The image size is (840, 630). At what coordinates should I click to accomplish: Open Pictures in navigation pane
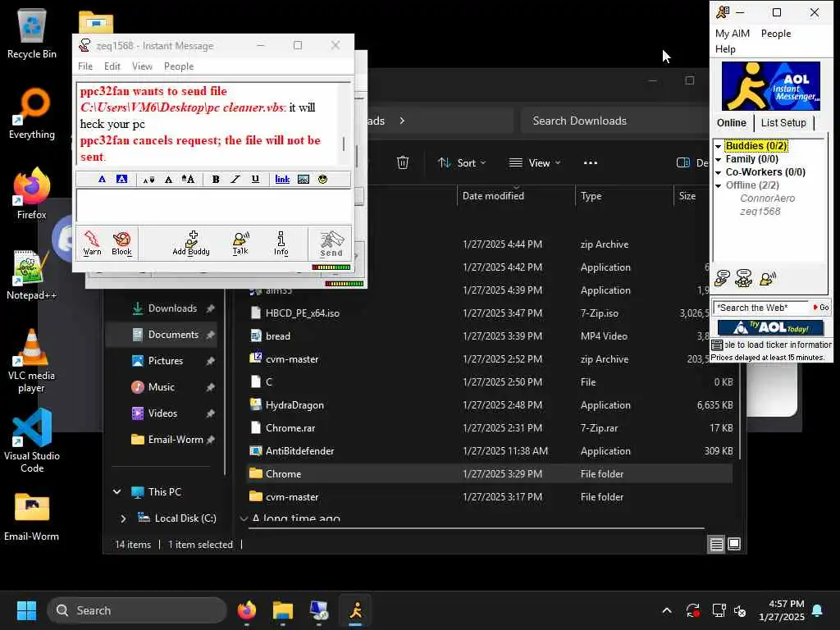165,361
